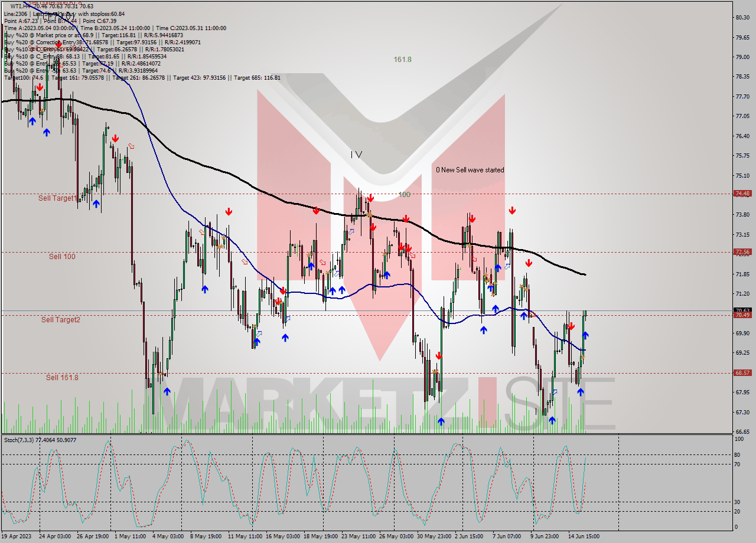The height and width of the screenshot is (543, 756).
Task: Click the 77.05 price axis value
Action: coord(742,116)
